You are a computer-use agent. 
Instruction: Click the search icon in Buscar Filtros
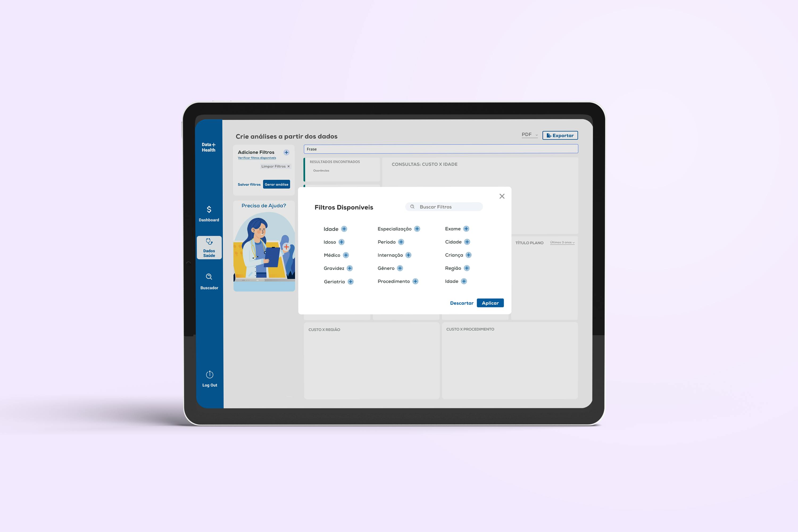413,207
